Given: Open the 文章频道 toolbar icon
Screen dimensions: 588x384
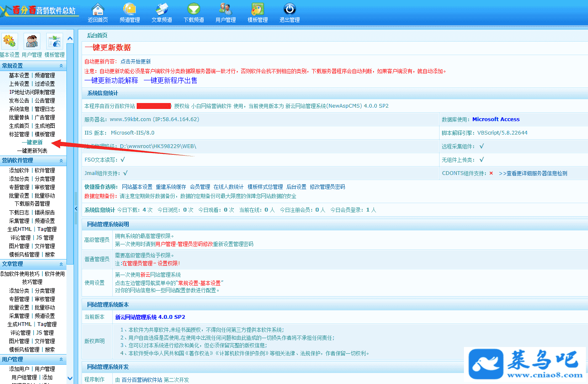Looking at the screenshot, I should (x=162, y=9).
